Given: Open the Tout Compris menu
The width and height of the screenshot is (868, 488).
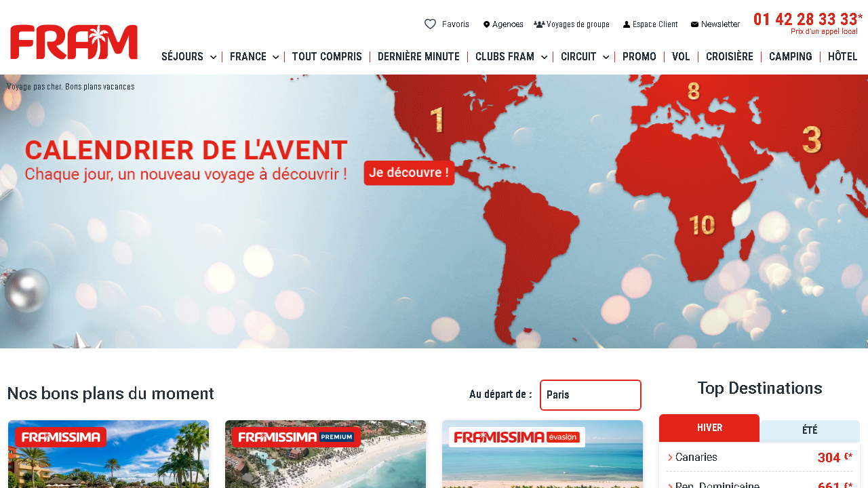Looking at the screenshot, I should pos(327,57).
